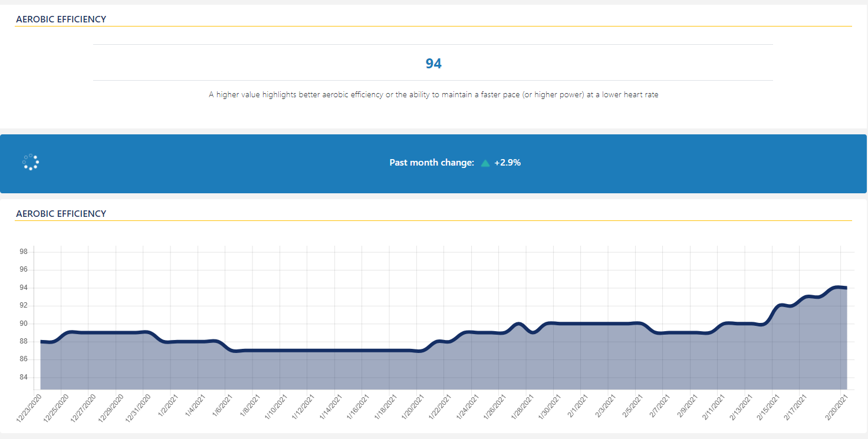868x439 pixels.
Task: Select the 2/9/2021 x-axis date label
Action: pos(688,405)
